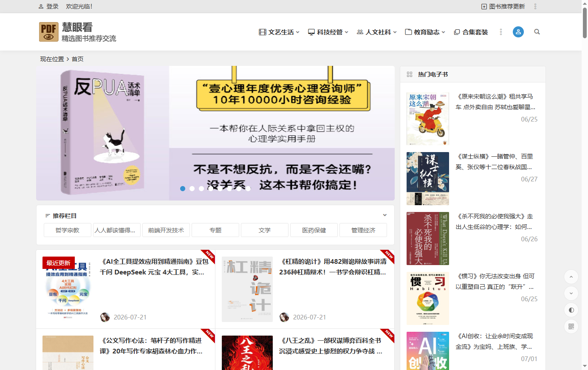
Task: Toggle dark mode with the half-circle icon
Action: pyautogui.click(x=571, y=310)
